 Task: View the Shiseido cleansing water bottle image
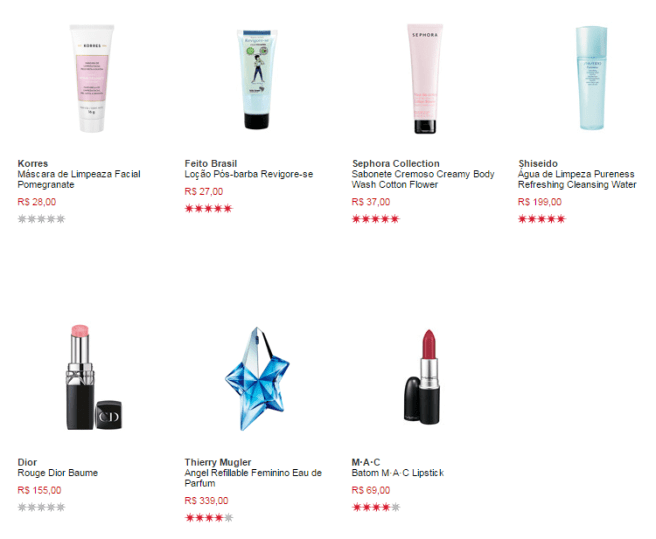click(591, 78)
